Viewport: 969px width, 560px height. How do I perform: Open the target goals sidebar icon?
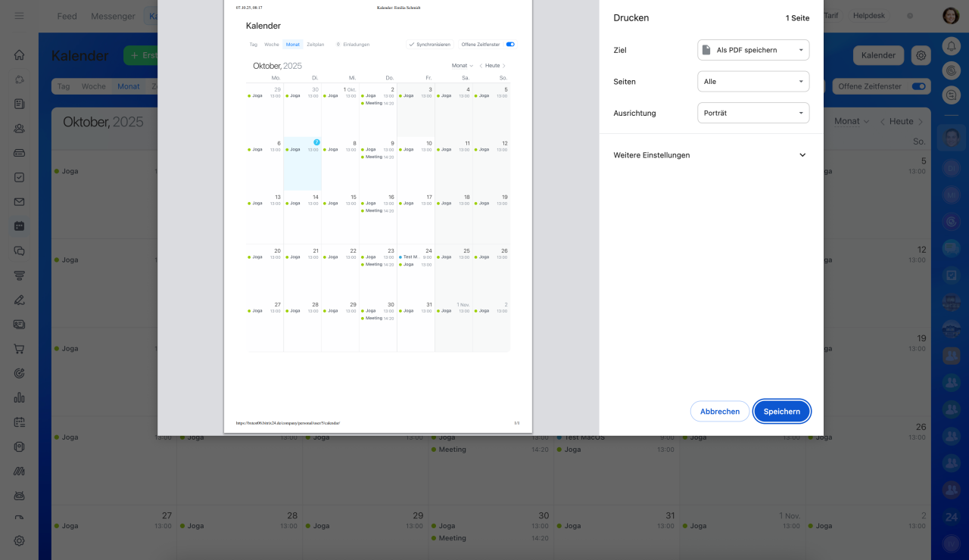[20, 373]
